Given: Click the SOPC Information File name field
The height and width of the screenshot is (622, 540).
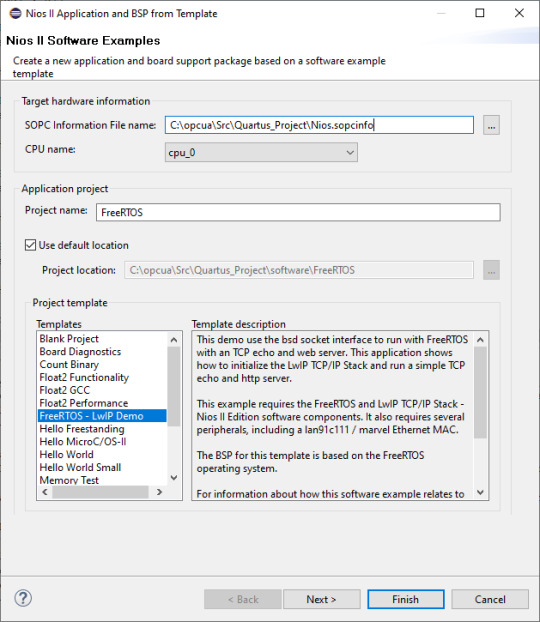Looking at the screenshot, I should (319, 125).
